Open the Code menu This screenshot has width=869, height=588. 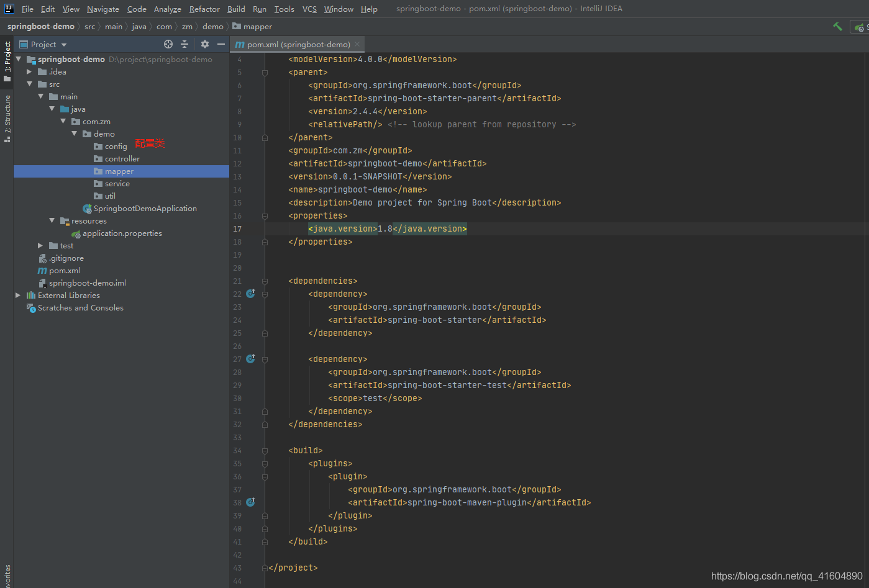(x=137, y=9)
